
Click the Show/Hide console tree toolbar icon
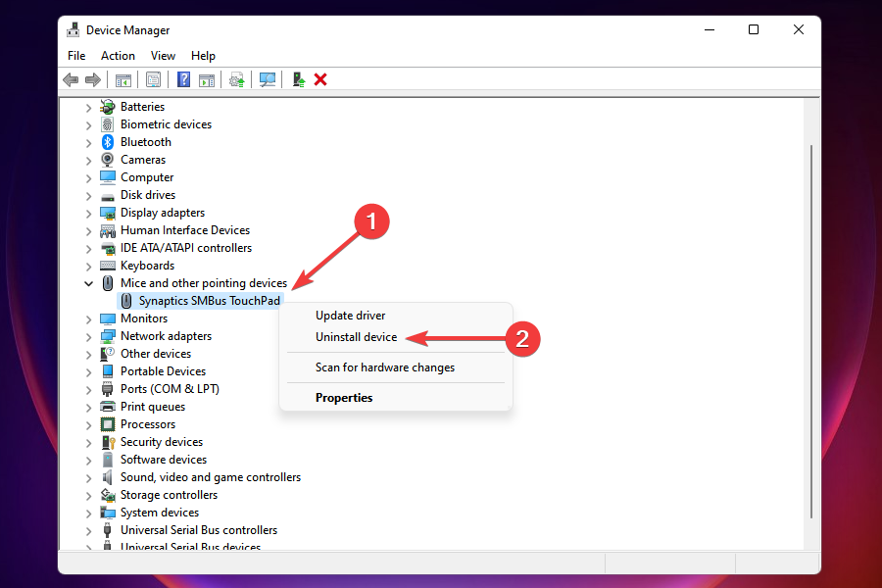[123, 80]
